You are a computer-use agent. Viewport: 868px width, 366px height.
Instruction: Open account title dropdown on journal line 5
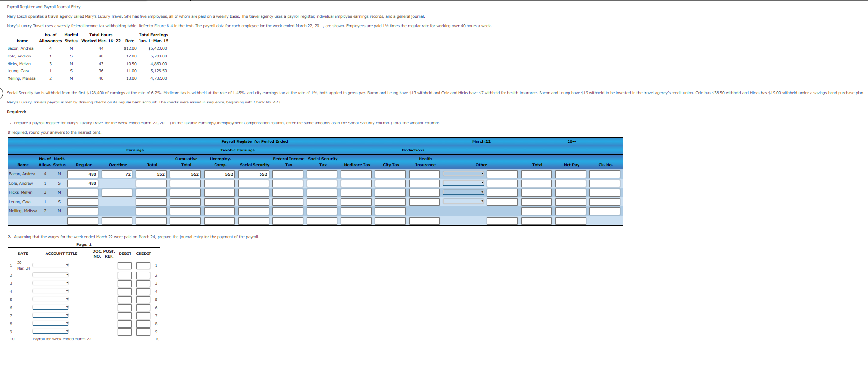[50, 299]
